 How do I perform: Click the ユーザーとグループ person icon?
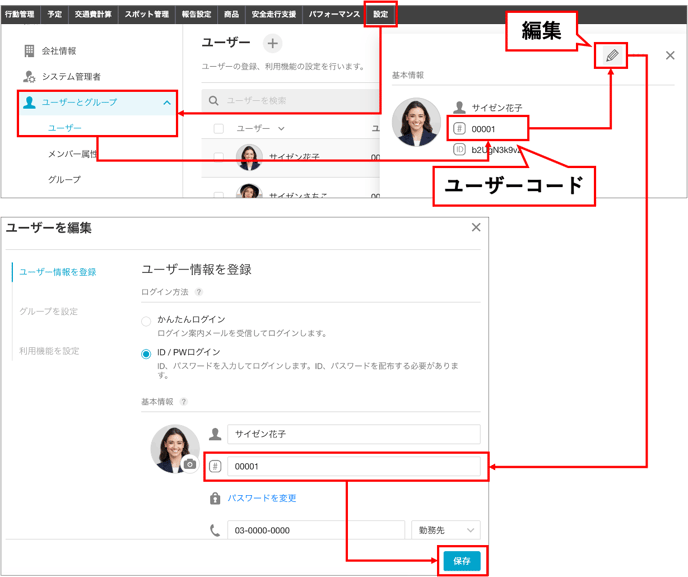pyautogui.click(x=29, y=102)
